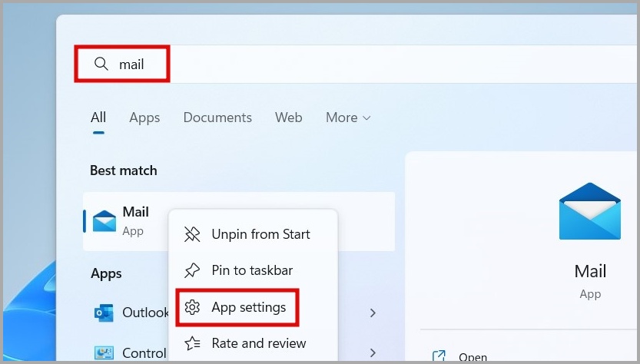Click the Control Panel icon

tap(104, 353)
